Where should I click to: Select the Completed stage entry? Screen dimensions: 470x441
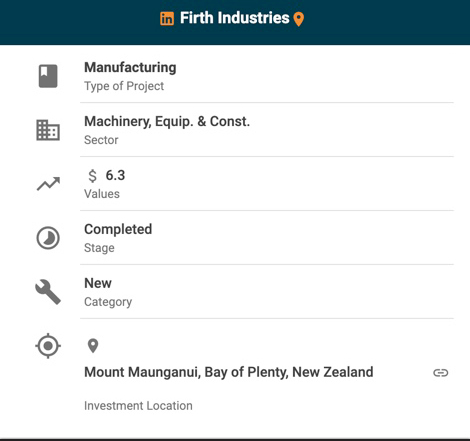118,229
